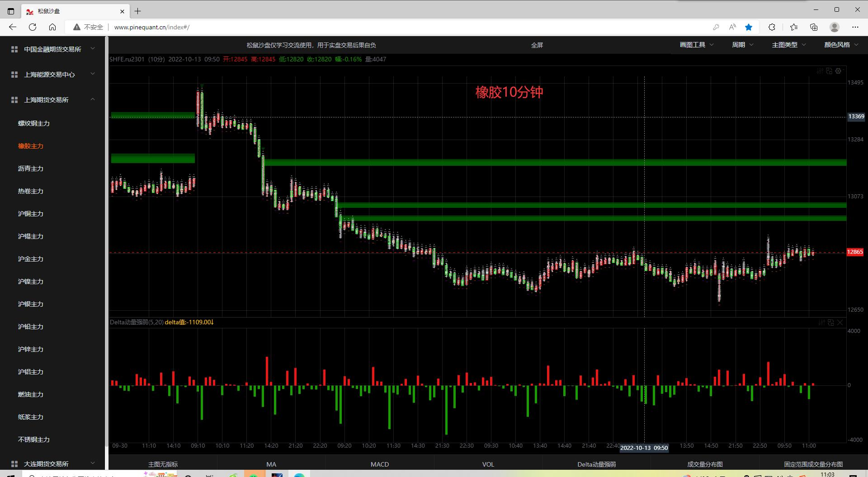Select 螺纹钢主力 contract
The height and width of the screenshot is (477, 868).
(x=34, y=123)
